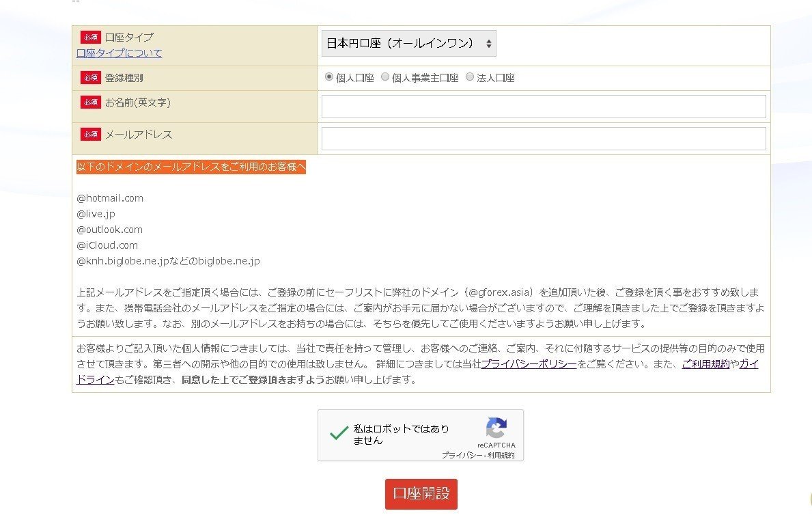Select the 法人口座 radio button
Screen dimensions: 812x524
[x=469, y=76]
